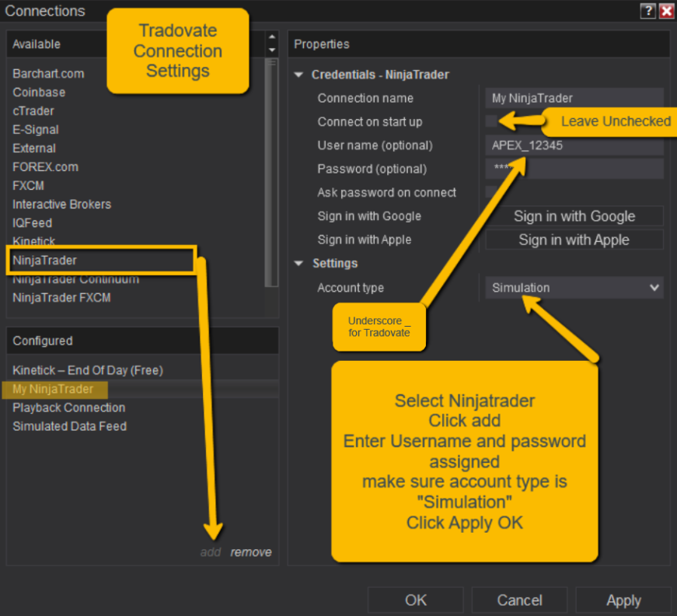Select cTrader in Available list
The height and width of the screenshot is (616, 677).
(x=33, y=111)
